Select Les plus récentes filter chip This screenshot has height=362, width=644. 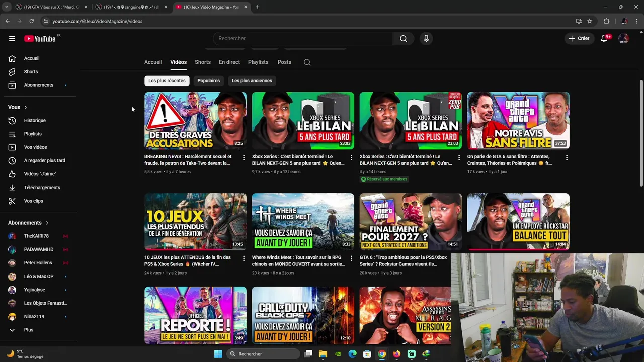pyautogui.click(x=167, y=81)
